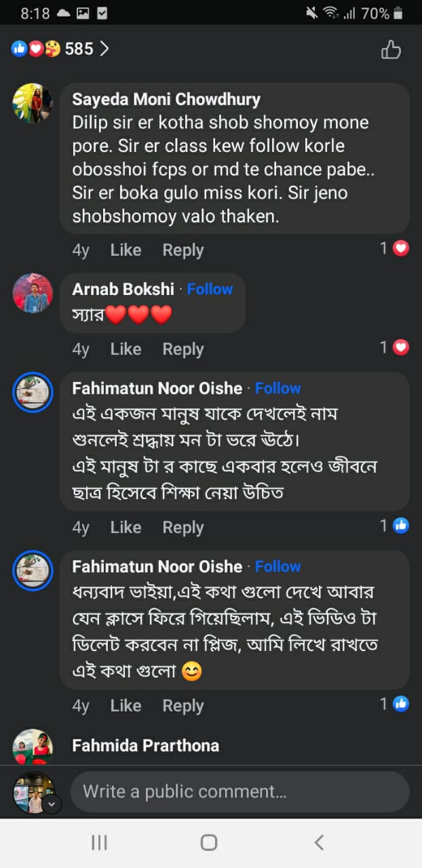Open the 585 reactions list chevron
The image size is (422, 868).
pos(104,49)
